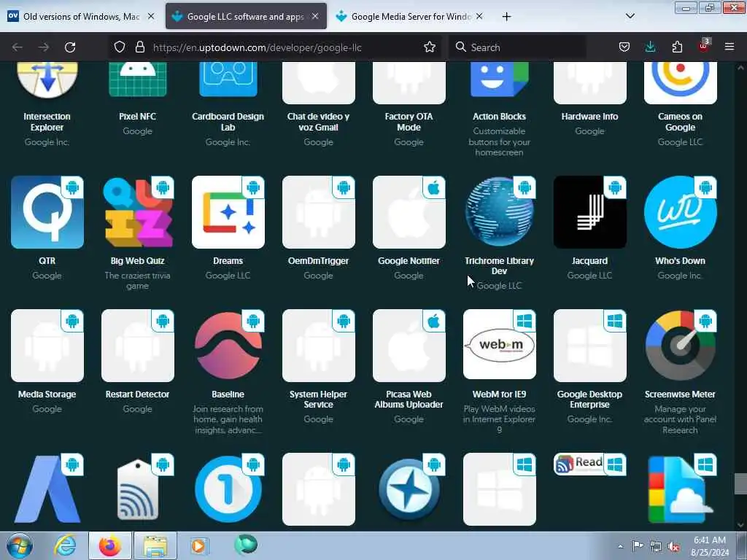Open the Windows Start menu

tap(20, 546)
